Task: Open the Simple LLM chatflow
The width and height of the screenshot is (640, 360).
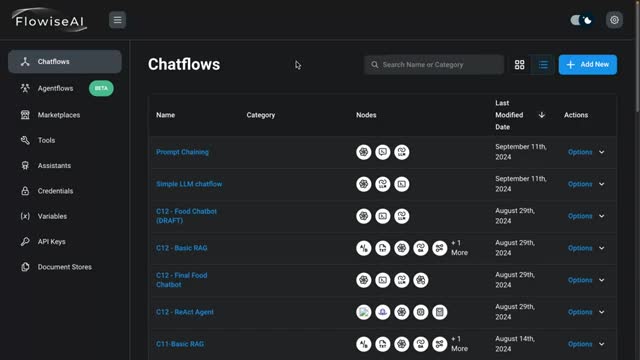Action: 189,184
